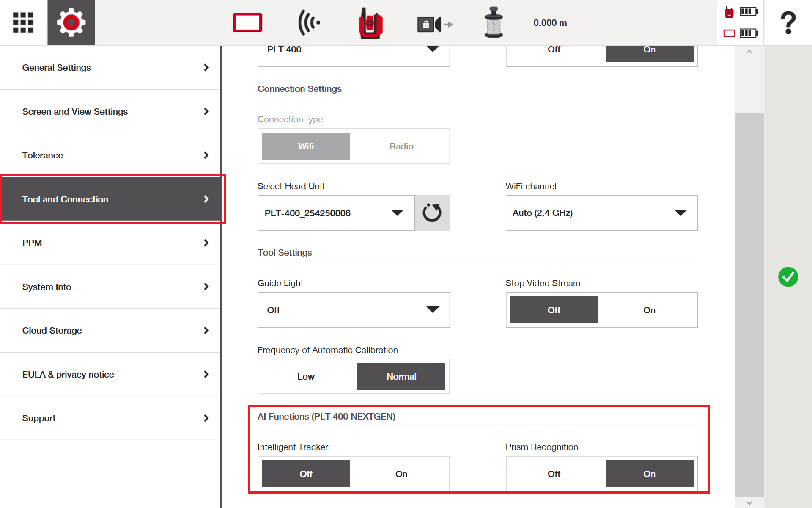Image resolution: width=812 pixels, height=508 pixels.
Task: Go to System Info section
Action: [x=110, y=287]
